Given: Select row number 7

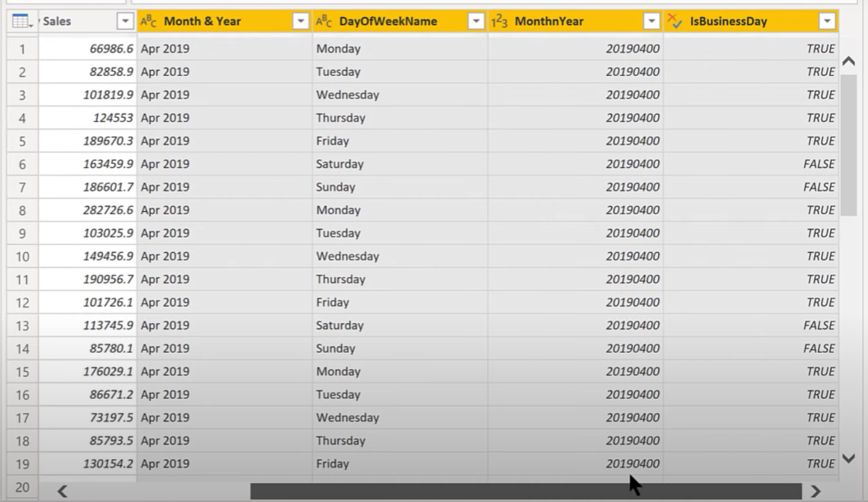Looking at the screenshot, I should 22,187.
